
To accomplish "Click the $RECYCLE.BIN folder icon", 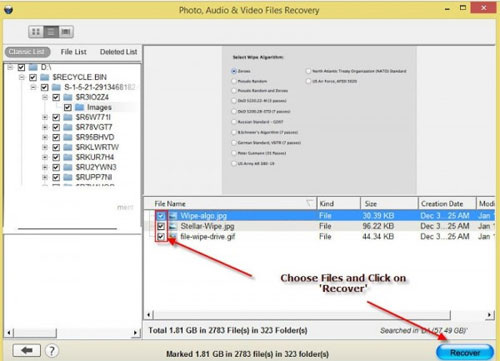I will click(45, 77).
